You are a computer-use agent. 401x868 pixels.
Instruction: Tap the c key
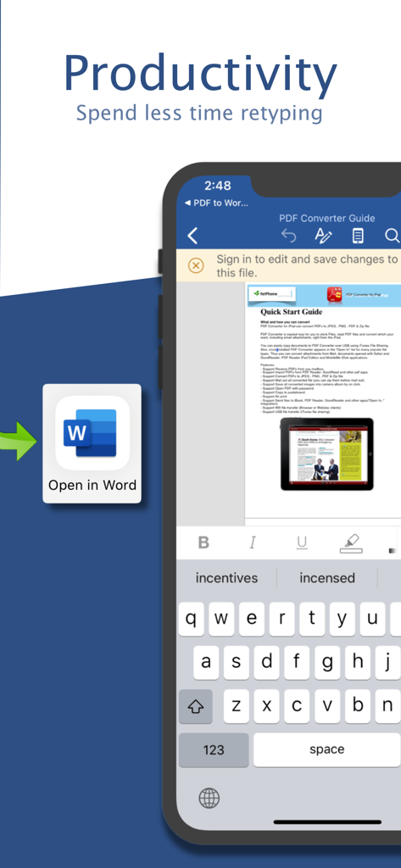tap(297, 706)
